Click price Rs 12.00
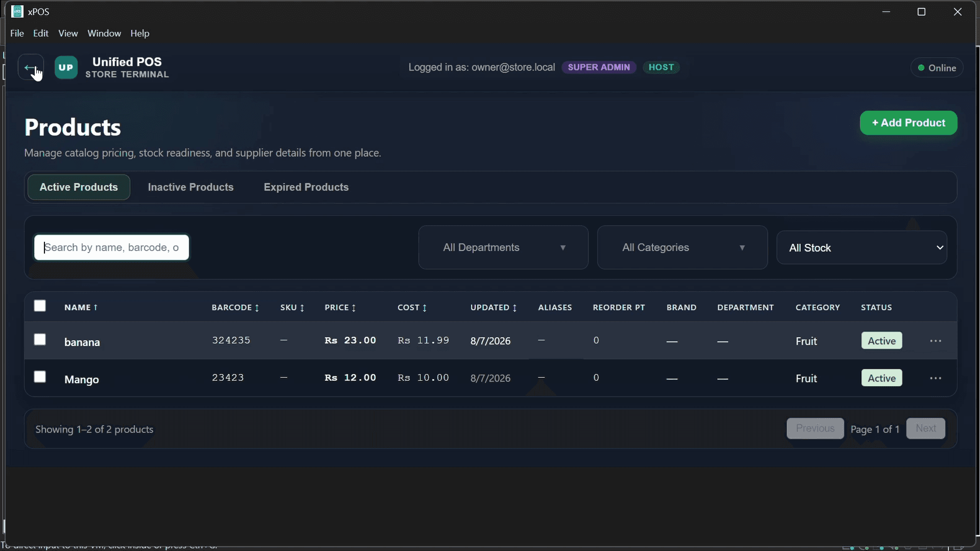 [350, 378]
